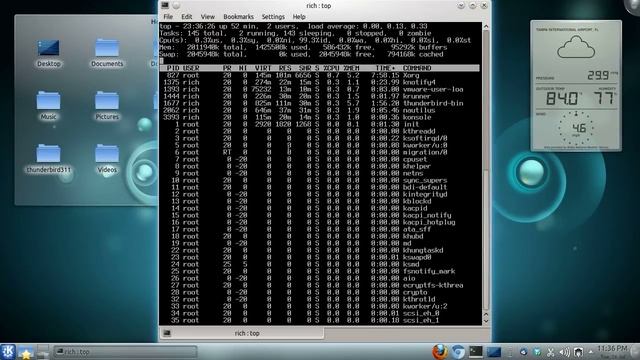Click the scissors Klipper tray icon
This screenshot has height=360, width=640.
pos(551,352)
